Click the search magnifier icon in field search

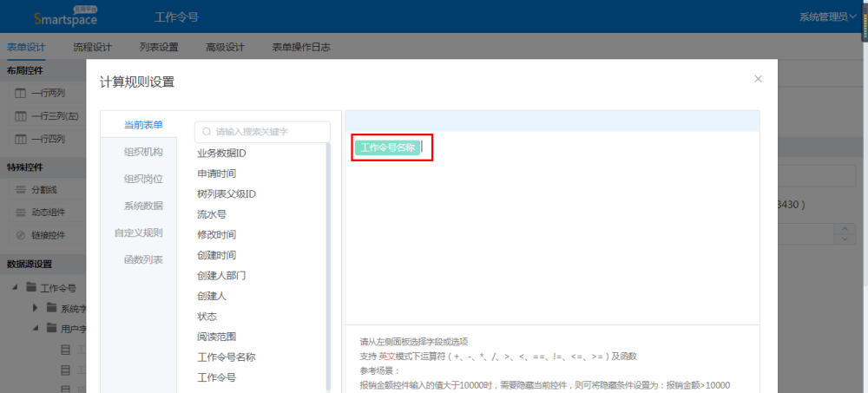click(207, 132)
